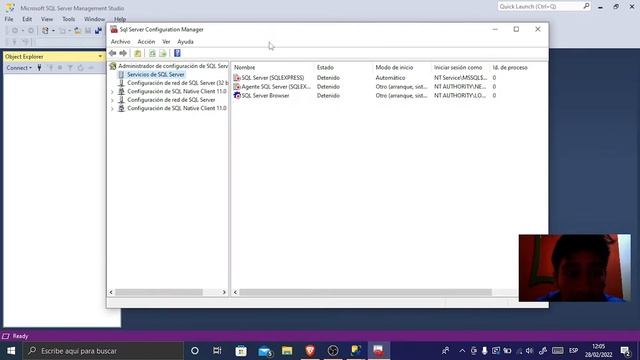Viewport: 640px width, 360px height.
Task: Open the Acción menu
Action: pyautogui.click(x=146, y=42)
